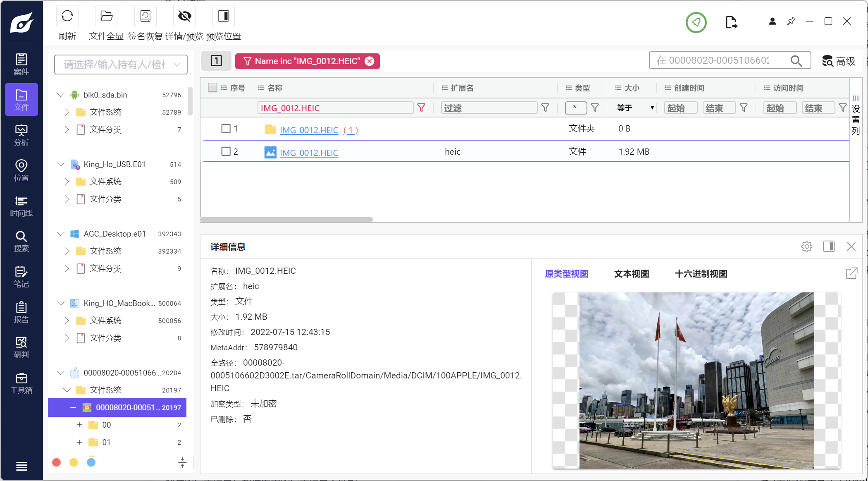Click the pin window icon
The width and height of the screenshot is (868, 481).
pyautogui.click(x=791, y=21)
